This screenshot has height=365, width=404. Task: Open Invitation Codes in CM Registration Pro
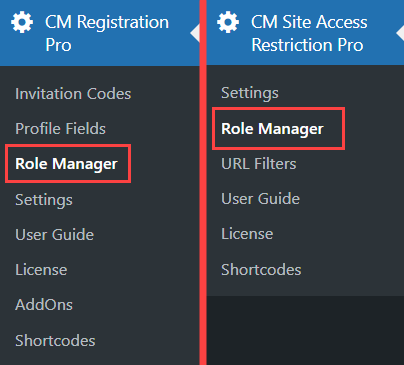tap(73, 94)
